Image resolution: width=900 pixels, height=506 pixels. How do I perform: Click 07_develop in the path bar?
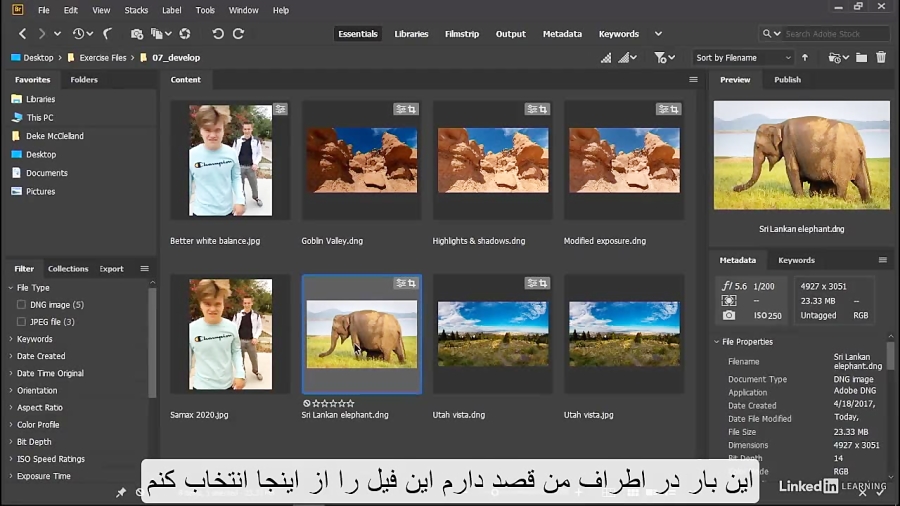click(176, 58)
